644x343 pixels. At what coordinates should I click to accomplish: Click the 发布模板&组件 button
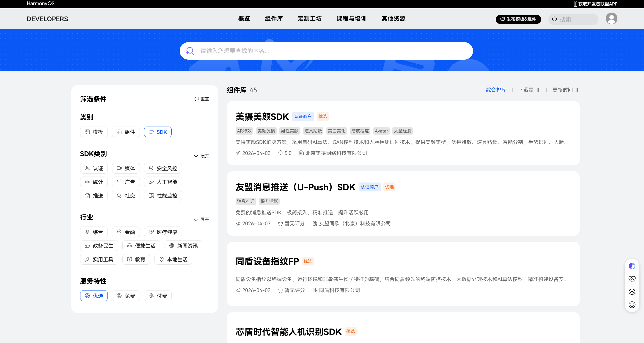tap(518, 19)
